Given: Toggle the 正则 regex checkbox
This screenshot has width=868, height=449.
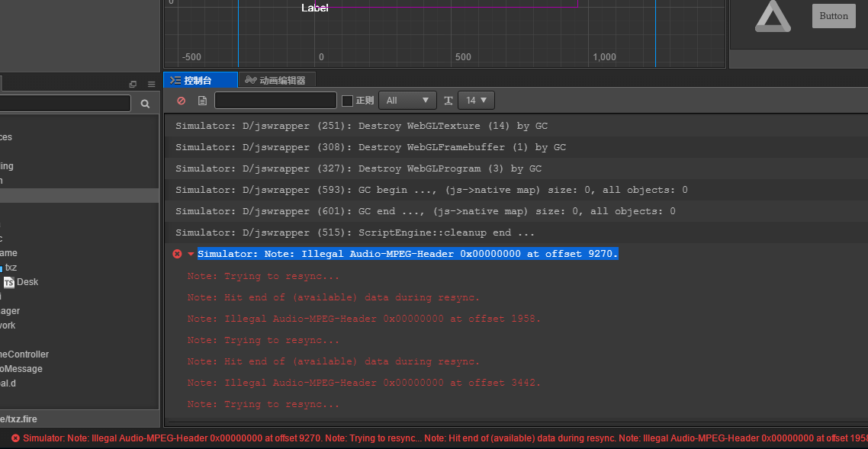Looking at the screenshot, I should 348,101.
